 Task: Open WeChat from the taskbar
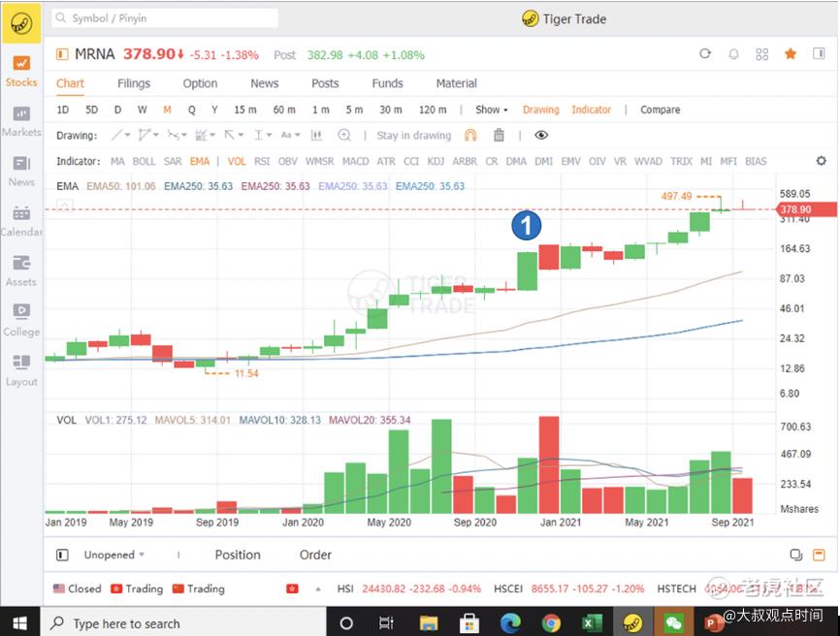pyautogui.click(x=673, y=623)
